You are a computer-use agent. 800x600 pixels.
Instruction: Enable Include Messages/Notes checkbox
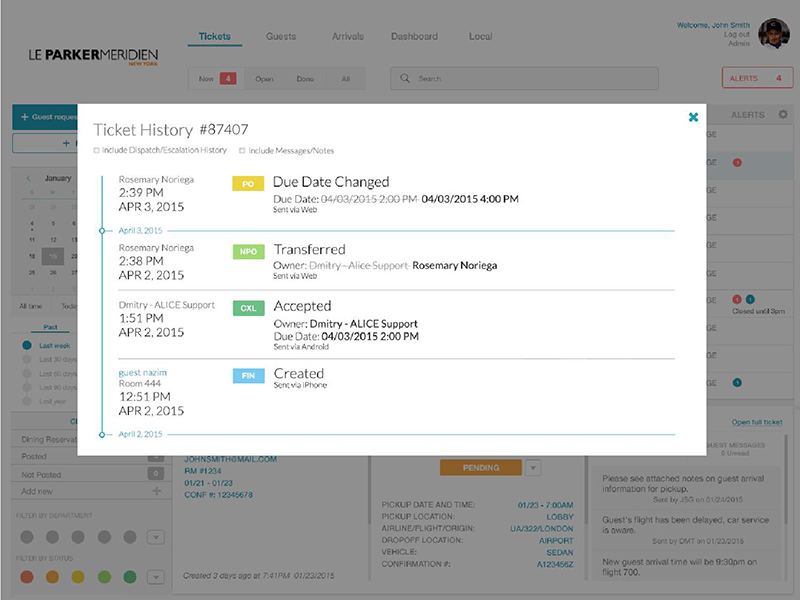click(242, 151)
